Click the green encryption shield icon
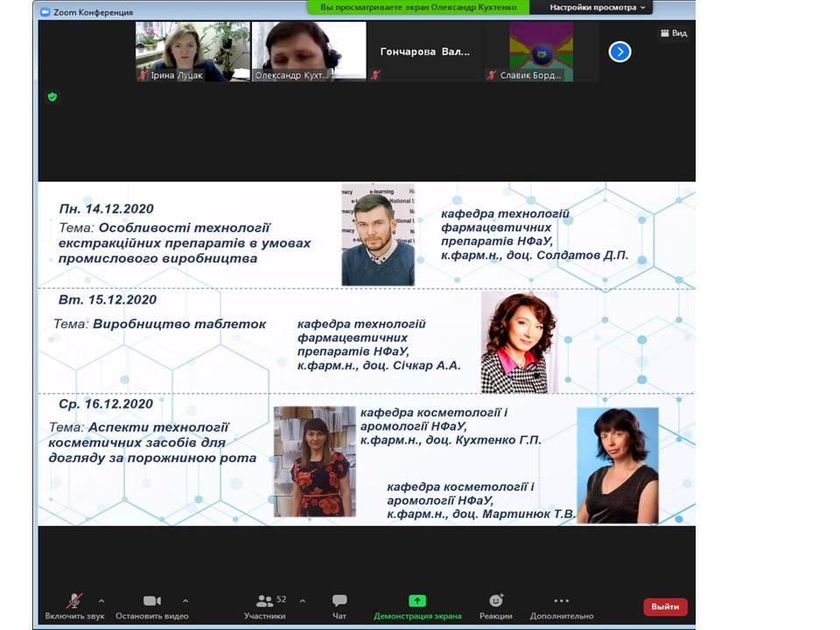 click(x=52, y=97)
